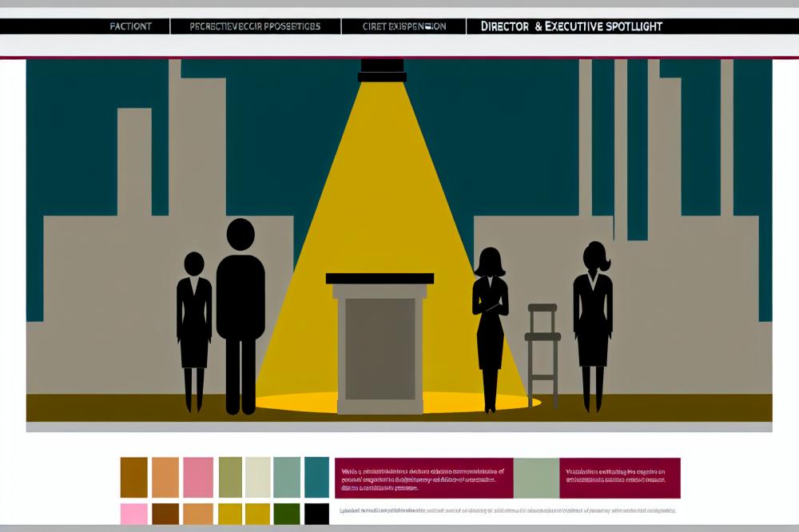Switch to the Factiont tab
The width and height of the screenshot is (799, 532).
[131, 26]
